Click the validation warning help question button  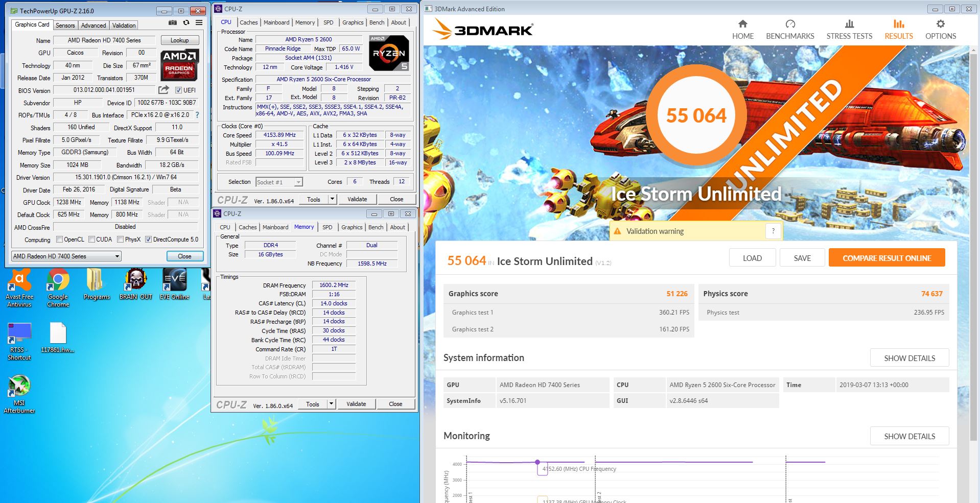click(x=773, y=231)
